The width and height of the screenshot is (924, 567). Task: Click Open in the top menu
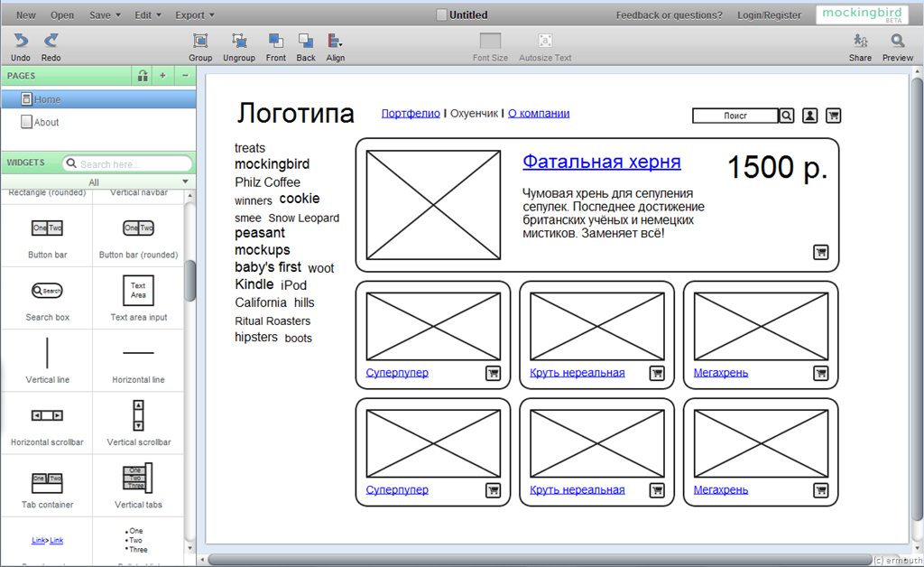point(62,15)
